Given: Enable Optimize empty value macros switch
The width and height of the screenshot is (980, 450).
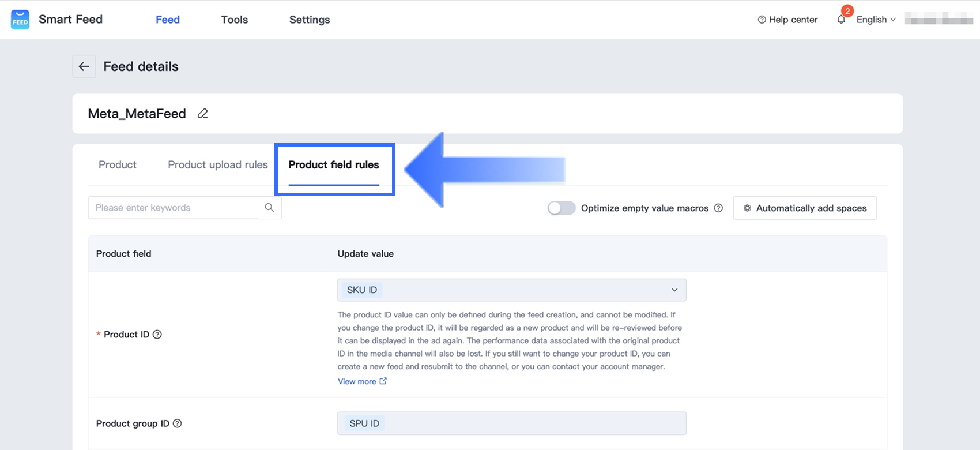Looking at the screenshot, I should [x=561, y=208].
